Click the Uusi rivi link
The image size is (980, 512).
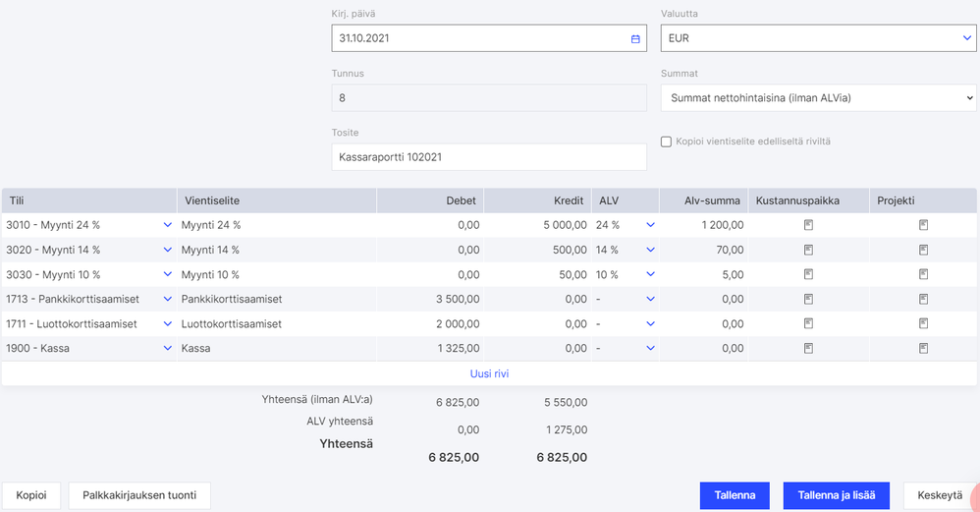[x=489, y=373]
